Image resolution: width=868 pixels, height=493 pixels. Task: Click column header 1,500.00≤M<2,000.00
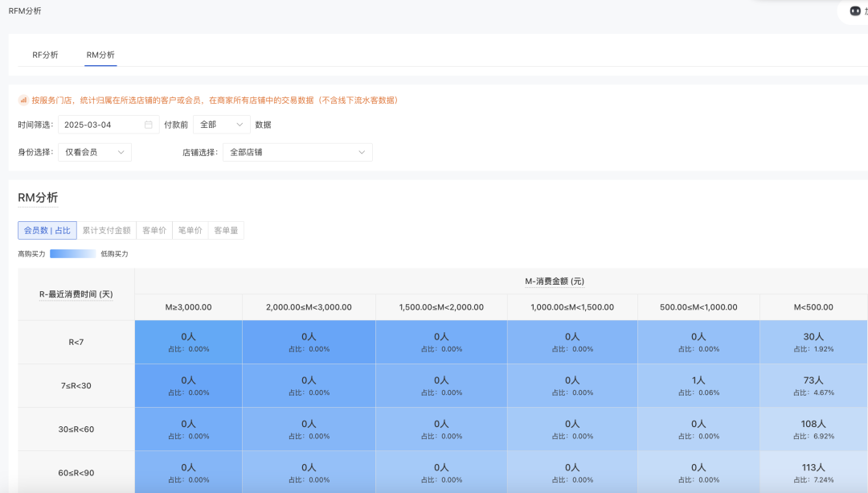(441, 307)
